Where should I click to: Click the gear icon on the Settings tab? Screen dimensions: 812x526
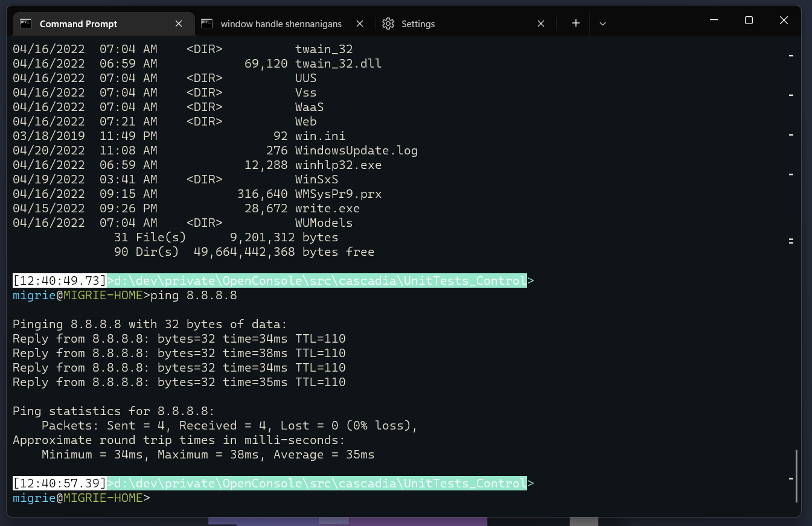388,24
